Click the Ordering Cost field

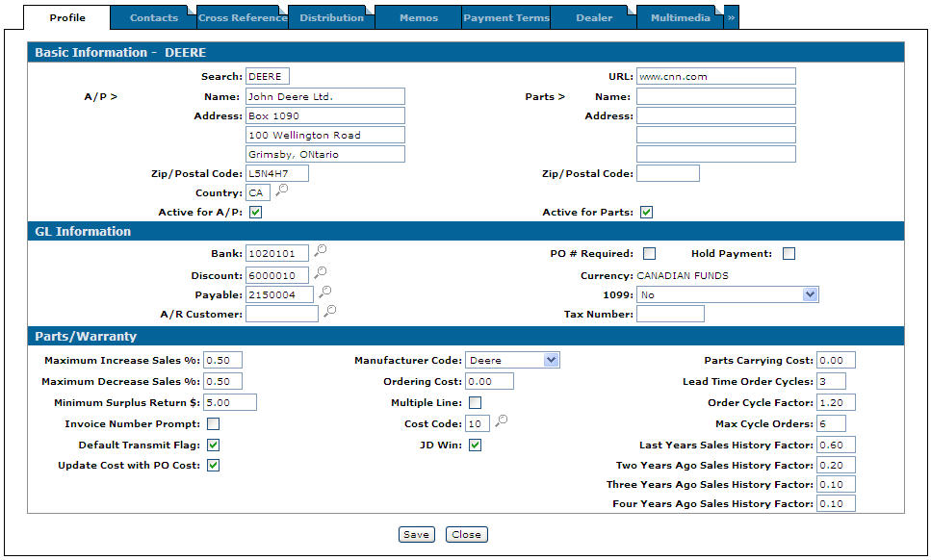489,381
